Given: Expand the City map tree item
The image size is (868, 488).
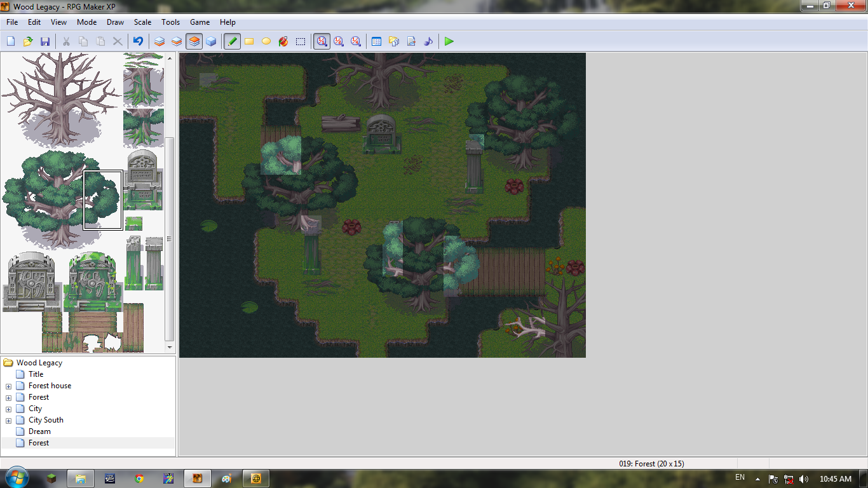Looking at the screenshot, I should 8,409.
